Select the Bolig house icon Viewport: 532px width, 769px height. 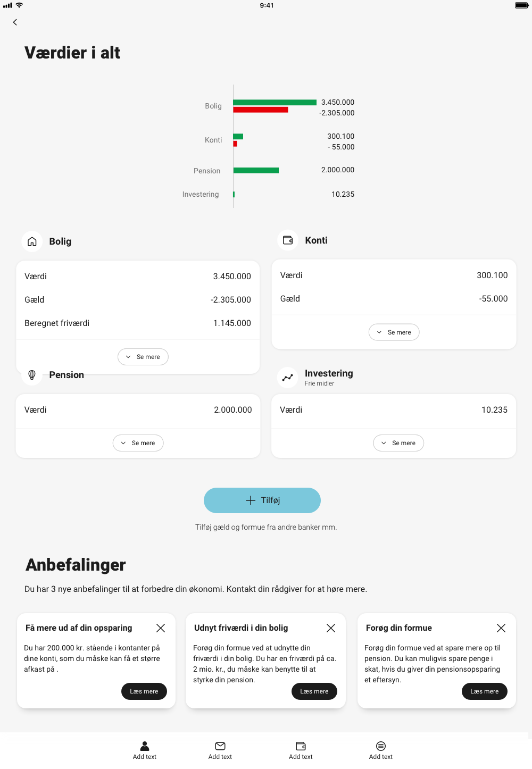(x=32, y=241)
